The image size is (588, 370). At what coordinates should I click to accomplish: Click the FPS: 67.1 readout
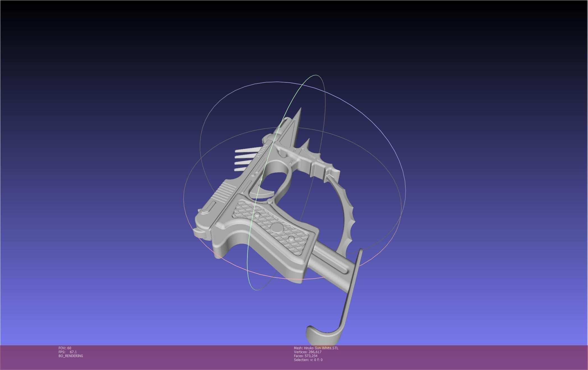point(68,352)
